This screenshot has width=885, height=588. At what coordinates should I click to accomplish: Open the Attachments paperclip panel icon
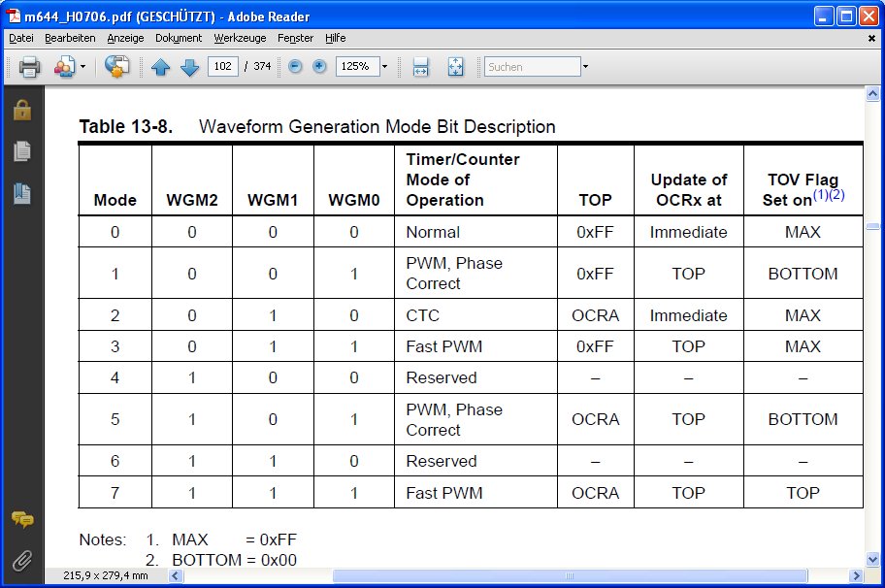pos(22,561)
